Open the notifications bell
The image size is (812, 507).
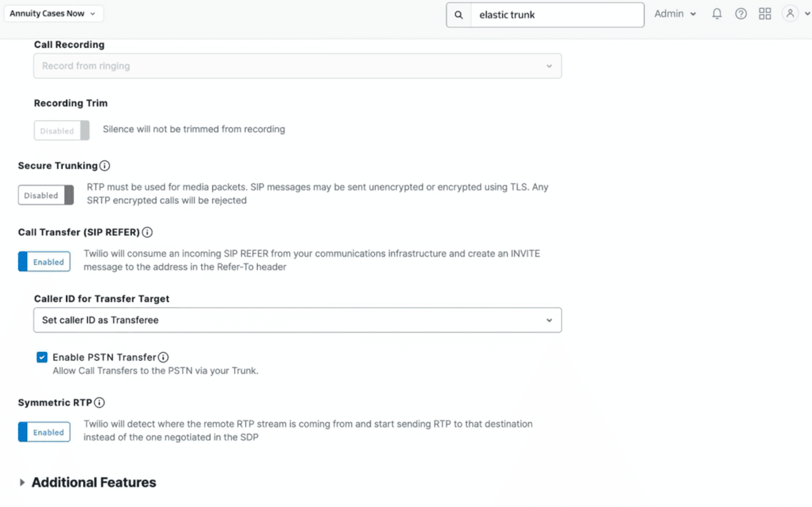click(x=717, y=14)
